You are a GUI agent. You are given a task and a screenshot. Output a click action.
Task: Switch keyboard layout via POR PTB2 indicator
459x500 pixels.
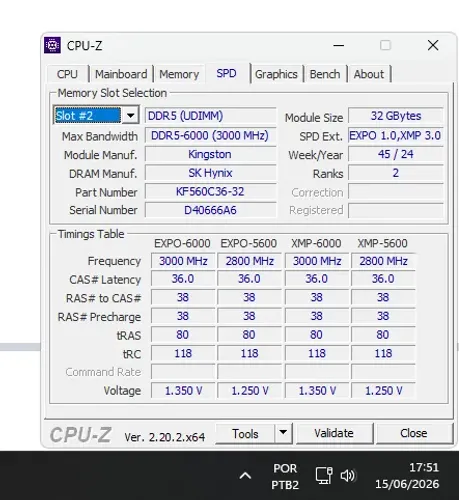pos(285,476)
